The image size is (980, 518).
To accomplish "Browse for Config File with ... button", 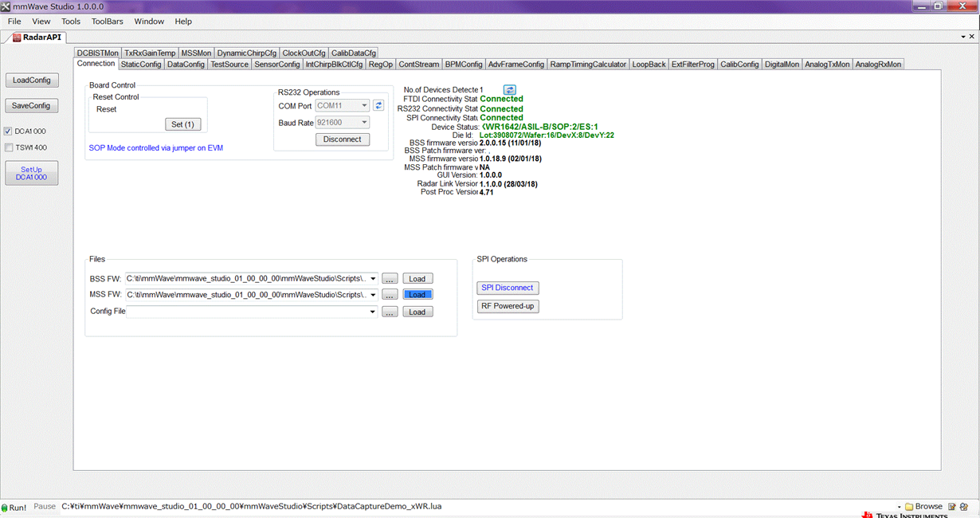I will 390,312.
